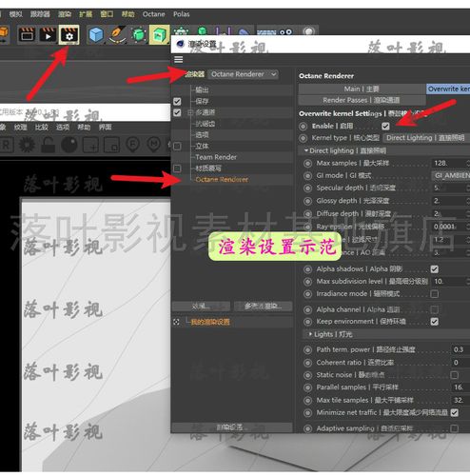
Task: Click the animation dot beside Max samples
Action: pyautogui.click(x=307, y=164)
